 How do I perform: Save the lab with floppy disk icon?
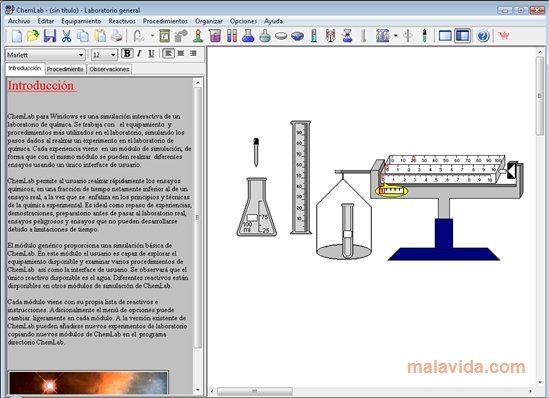coord(50,36)
